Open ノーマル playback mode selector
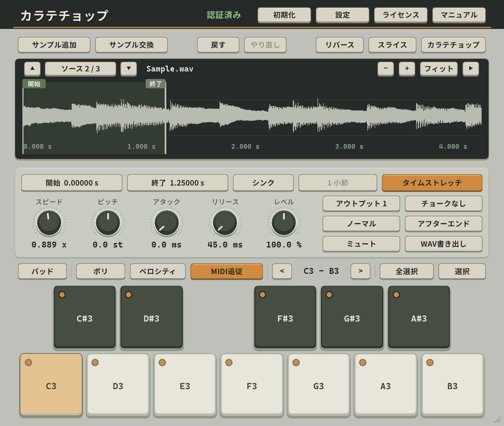This screenshot has width=504, height=426. coord(361,224)
